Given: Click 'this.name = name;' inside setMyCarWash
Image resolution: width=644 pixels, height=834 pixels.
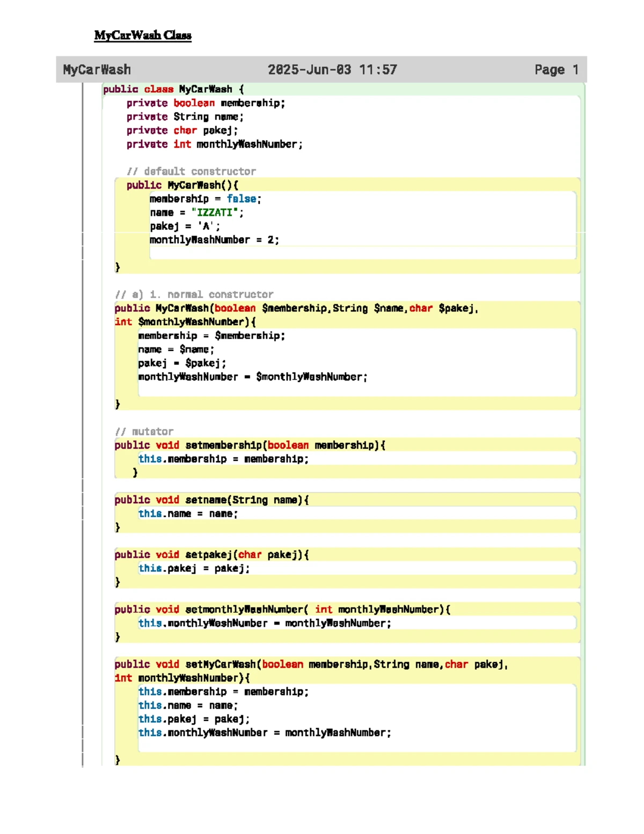Looking at the screenshot, I should click(188, 706).
